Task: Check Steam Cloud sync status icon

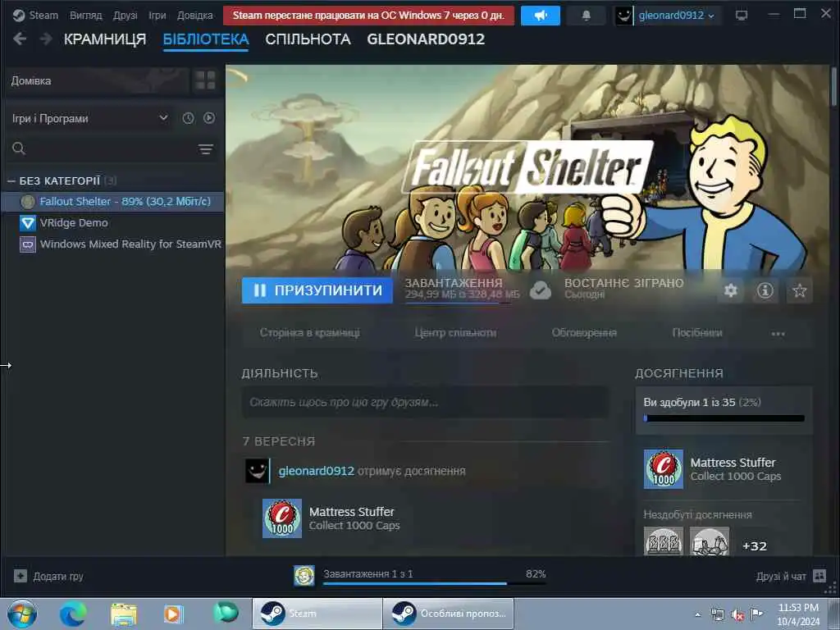Action: pos(541,290)
